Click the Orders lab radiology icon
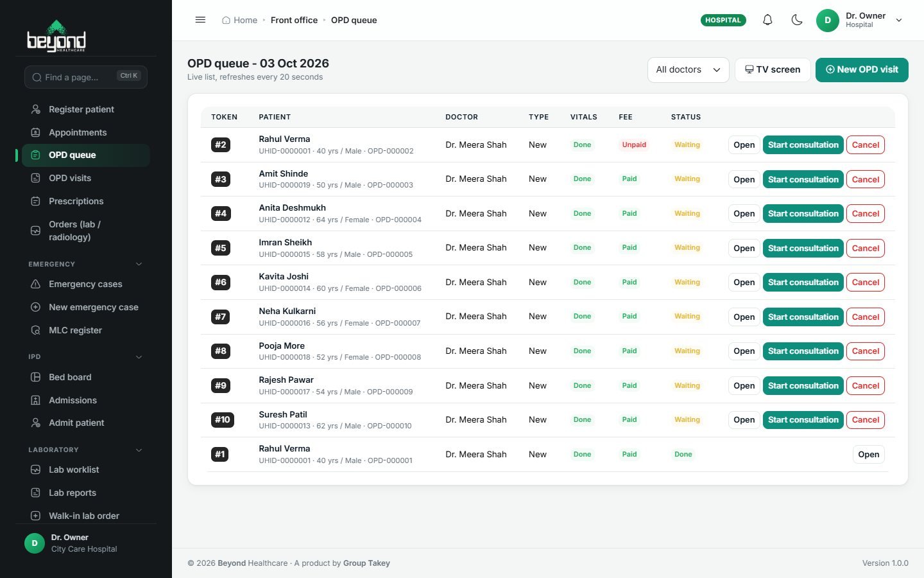 click(36, 231)
